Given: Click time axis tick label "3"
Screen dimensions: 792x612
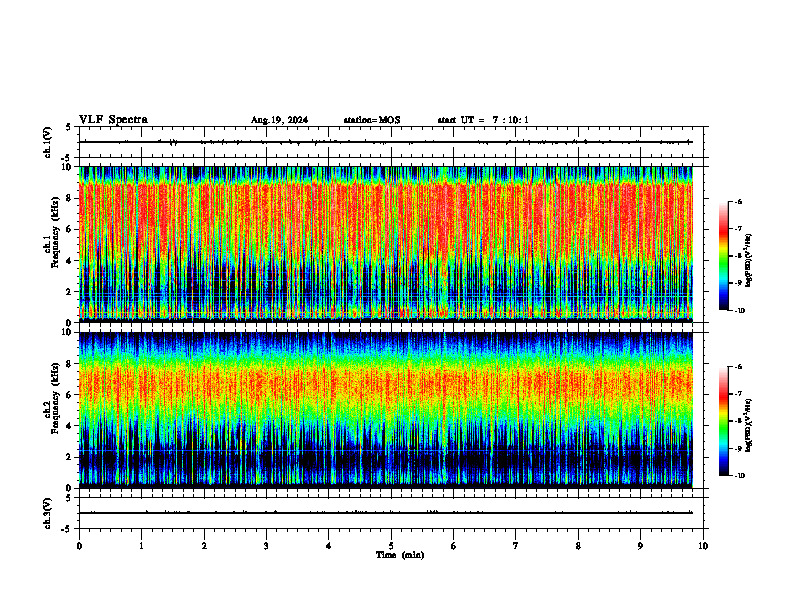Looking at the screenshot, I should click(266, 546).
